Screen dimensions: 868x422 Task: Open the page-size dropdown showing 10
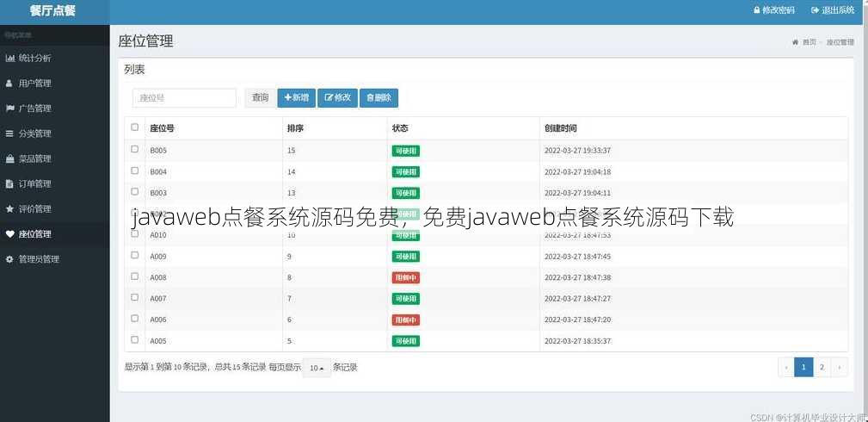click(317, 368)
